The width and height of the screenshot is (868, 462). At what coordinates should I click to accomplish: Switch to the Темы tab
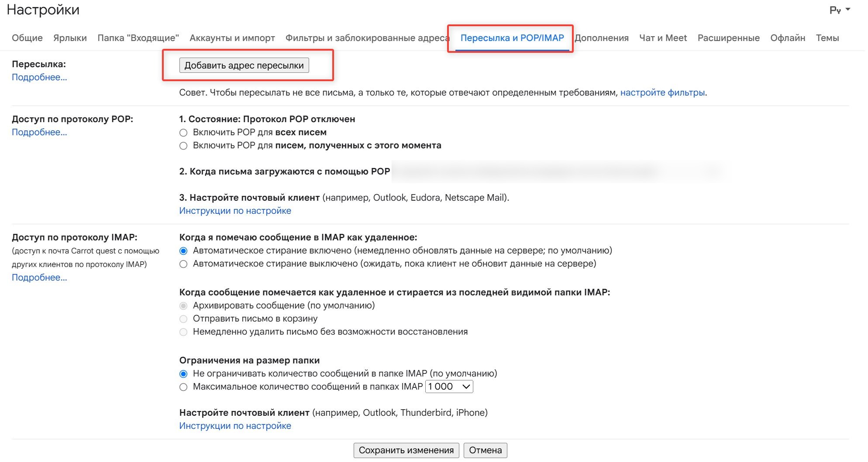click(827, 38)
